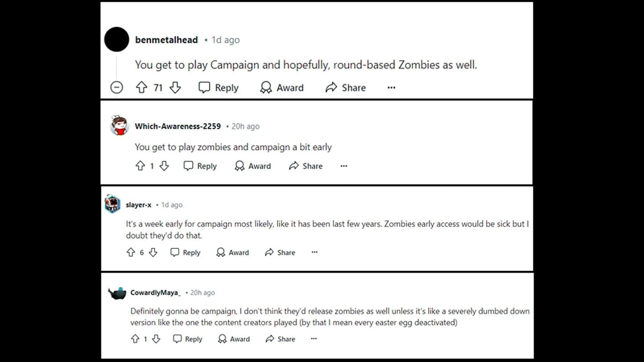Expand options menu on benmetalhead's comment
This screenshot has width=644, height=362.
click(x=391, y=87)
